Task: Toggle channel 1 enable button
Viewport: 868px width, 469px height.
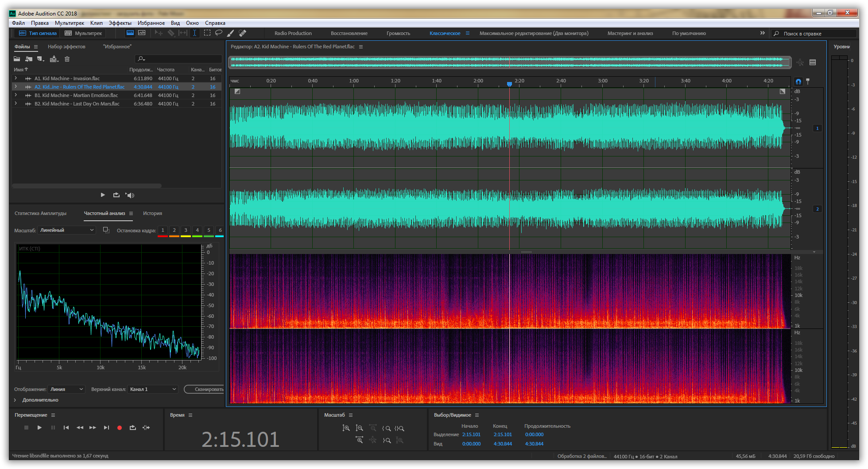Action: tap(818, 128)
